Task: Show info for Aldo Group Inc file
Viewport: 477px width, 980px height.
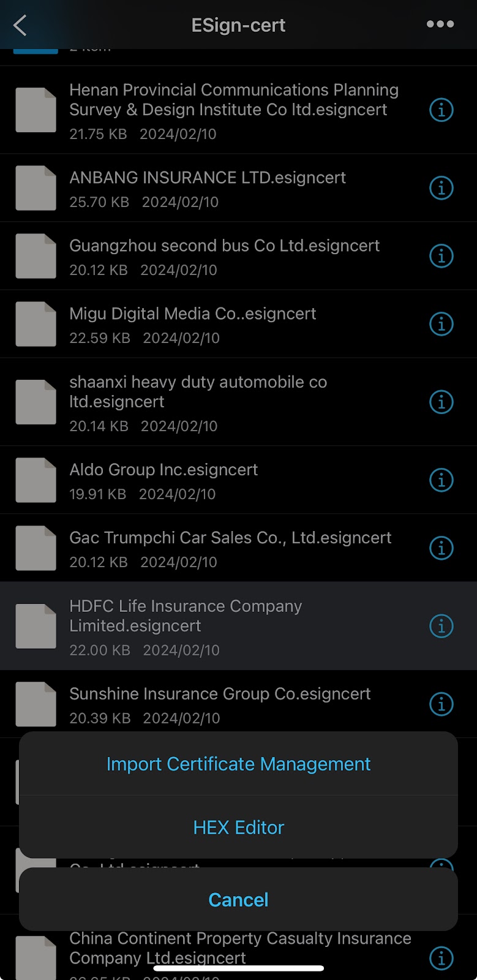Action: 441,480
